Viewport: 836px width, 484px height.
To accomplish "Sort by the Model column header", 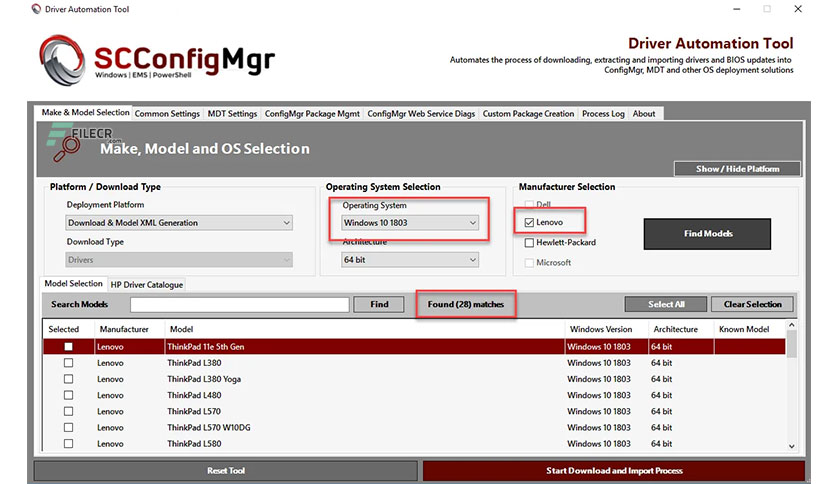I will click(x=365, y=329).
